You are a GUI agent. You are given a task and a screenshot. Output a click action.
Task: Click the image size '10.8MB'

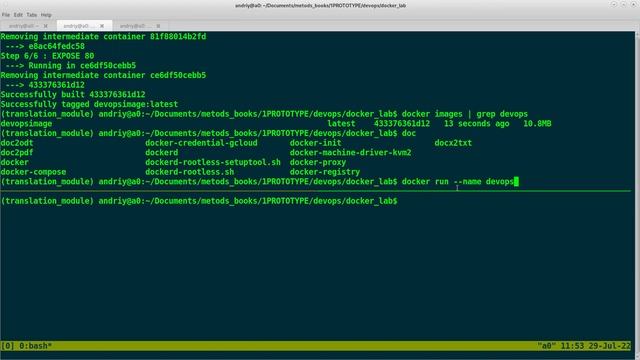537,124
